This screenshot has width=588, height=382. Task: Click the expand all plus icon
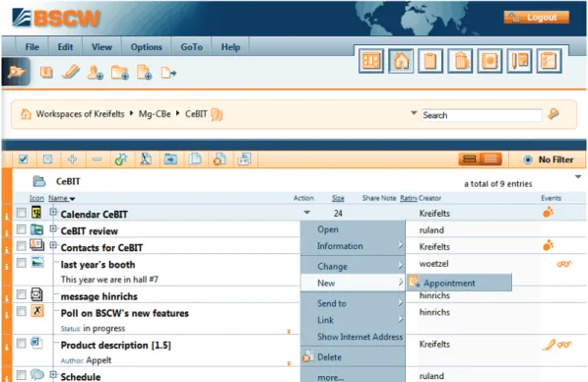click(x=72, y=159)
